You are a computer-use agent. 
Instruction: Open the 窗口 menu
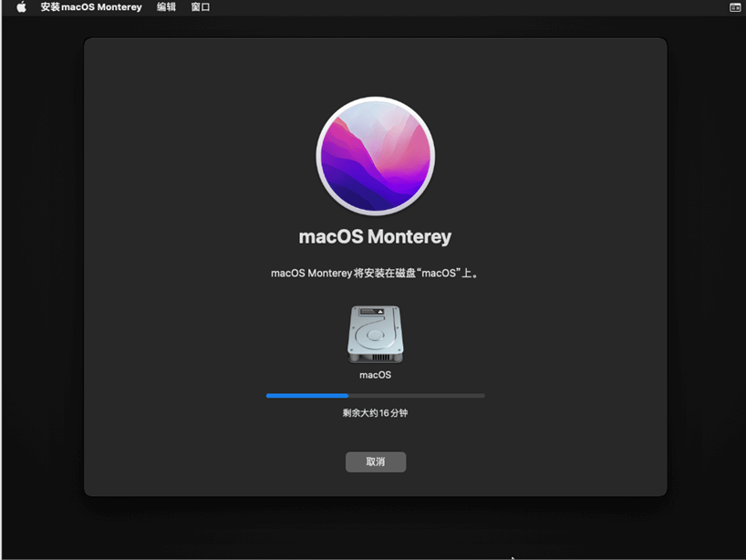click(200, 7)
